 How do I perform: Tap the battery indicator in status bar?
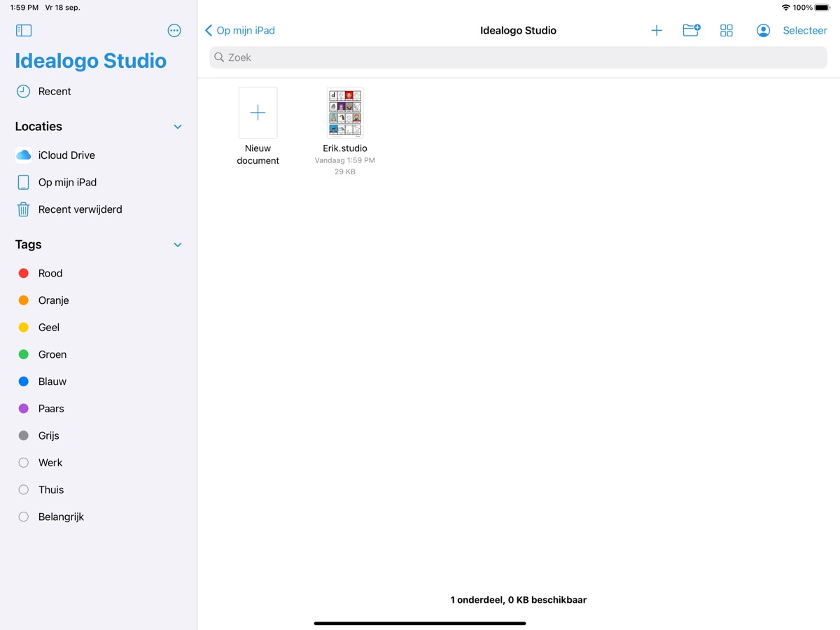[822, 8]
